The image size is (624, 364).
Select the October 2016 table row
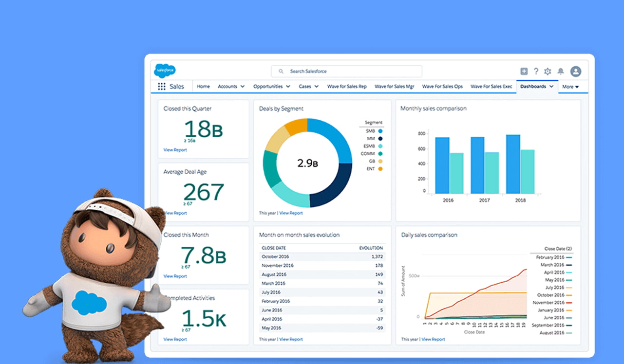click(322, 256)
